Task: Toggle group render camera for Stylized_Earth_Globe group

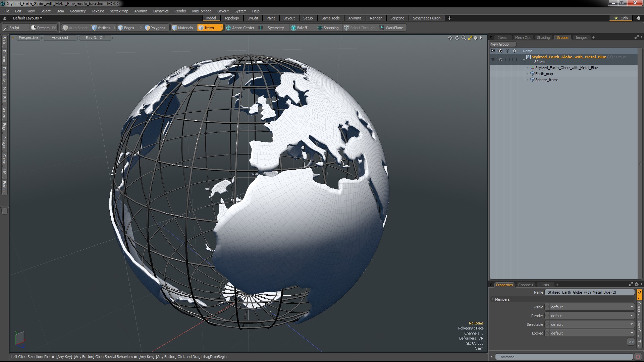Action: [x=500, y=59]
